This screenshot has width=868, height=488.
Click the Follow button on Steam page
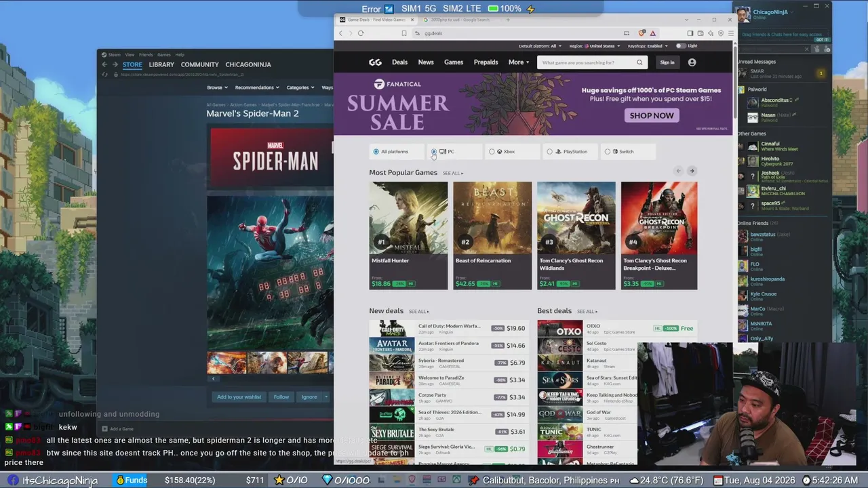[281, 396]
